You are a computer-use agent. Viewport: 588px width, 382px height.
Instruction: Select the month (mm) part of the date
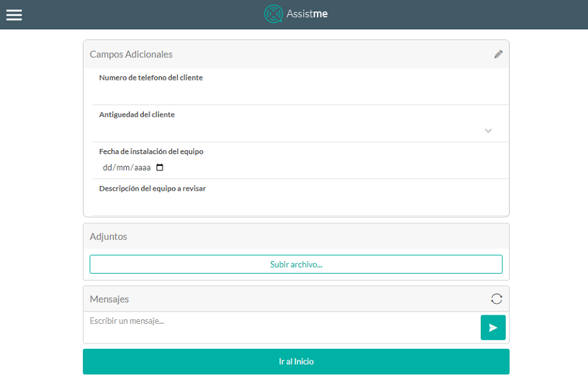click(x=123, y=168)
